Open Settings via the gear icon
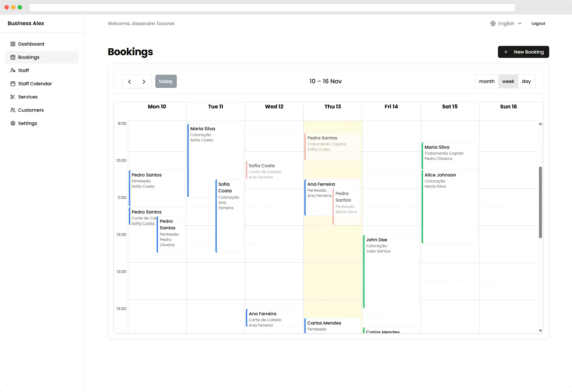The width and height of the screenshot is (572, 392). coord(13,123)
